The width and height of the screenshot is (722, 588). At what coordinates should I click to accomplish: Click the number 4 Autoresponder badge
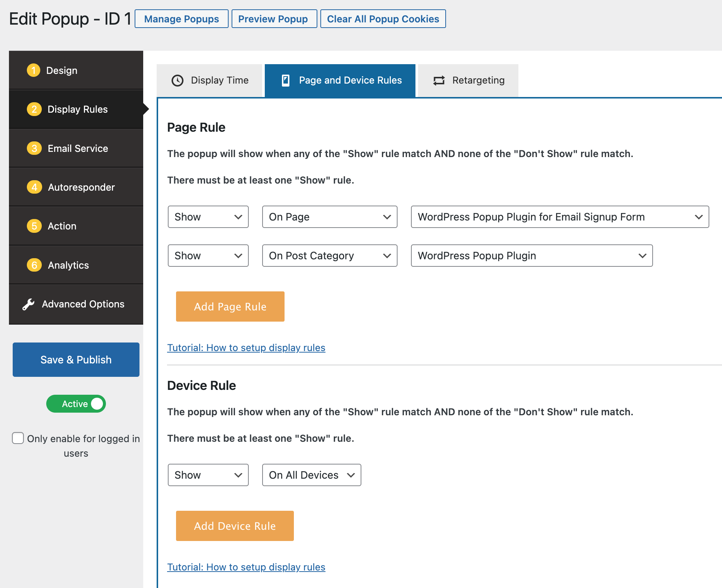coord(34,187)
